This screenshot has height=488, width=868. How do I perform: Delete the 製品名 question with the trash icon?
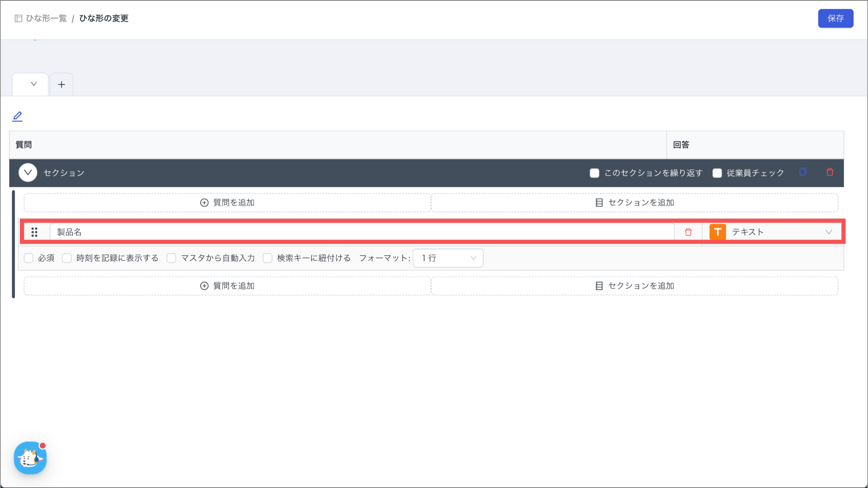688,232
